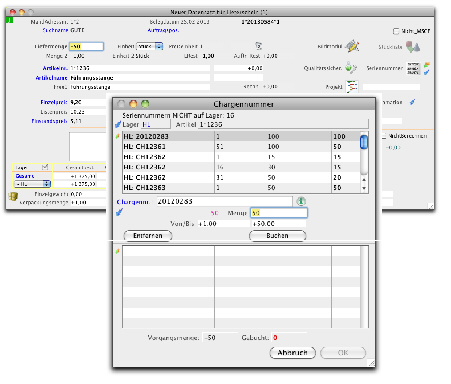Select batch row HL: CH12362 with quantity 20

pos(241,177)
